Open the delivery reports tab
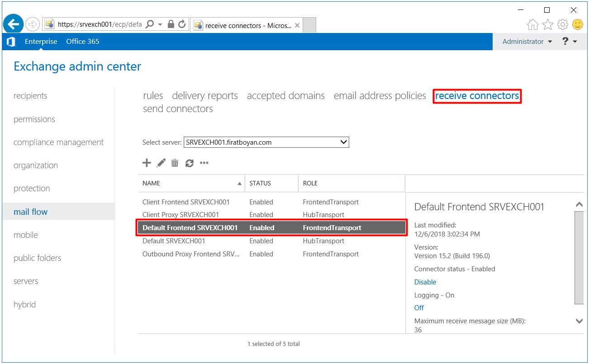The image size is (589, 364). [205, 96]
